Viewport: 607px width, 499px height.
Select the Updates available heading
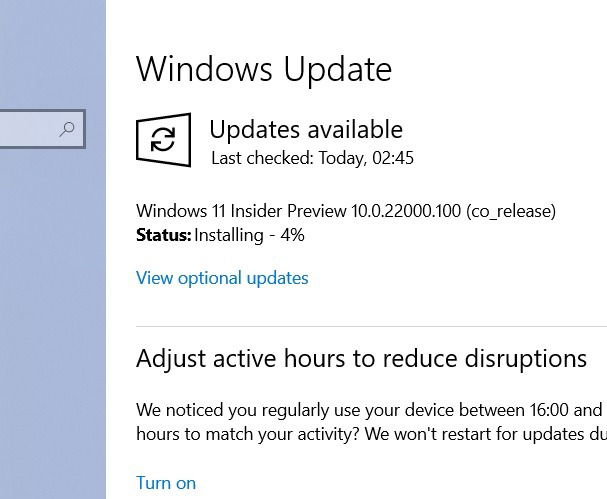point(306,129)
